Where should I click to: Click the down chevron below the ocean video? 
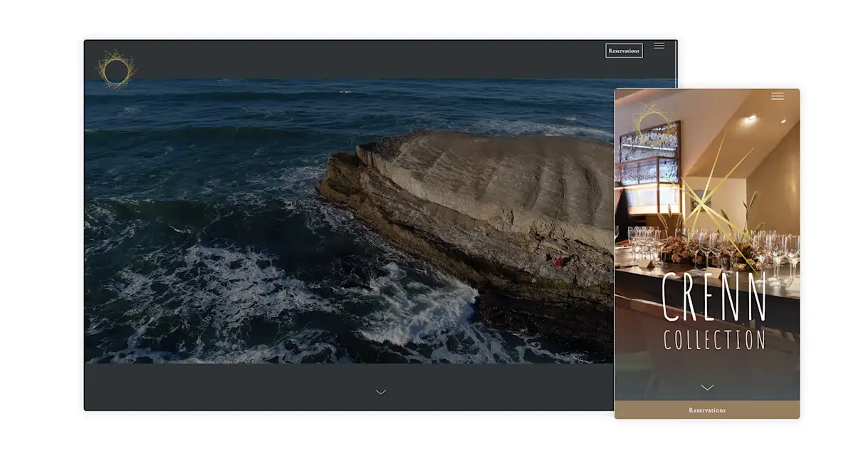click(x=381, y=392)
